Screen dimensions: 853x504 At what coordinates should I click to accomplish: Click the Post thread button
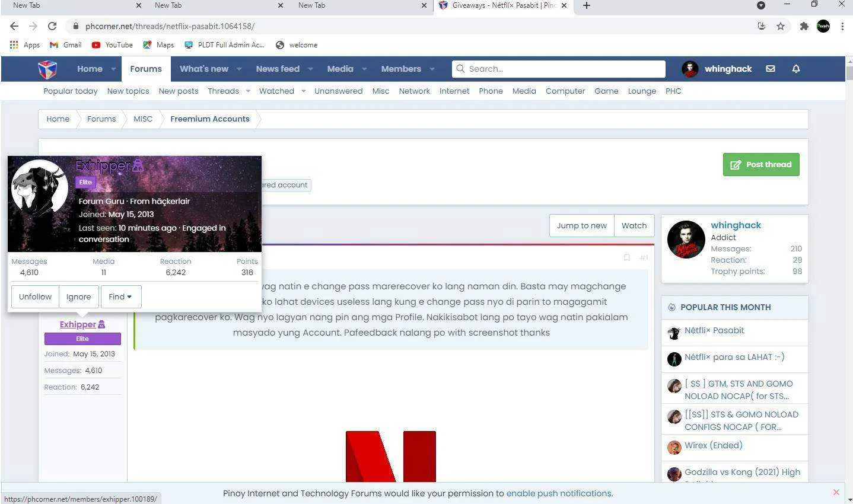point(761,164)
